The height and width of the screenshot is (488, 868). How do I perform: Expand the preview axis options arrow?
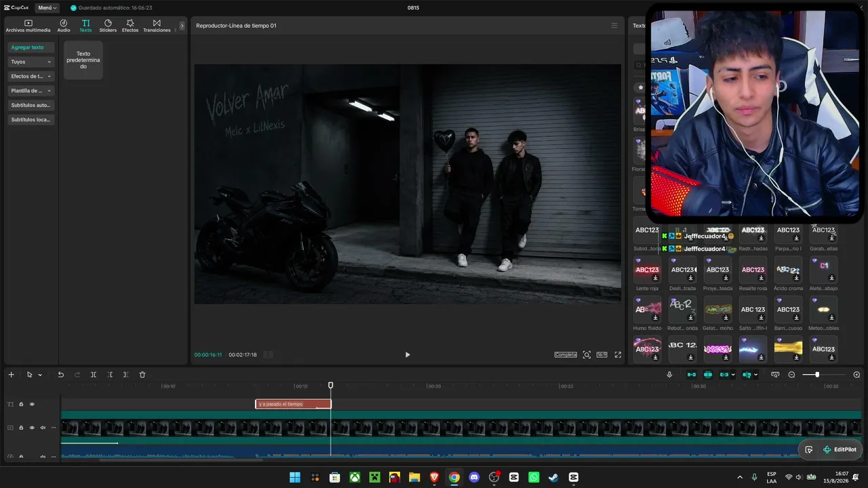[755, 375]
